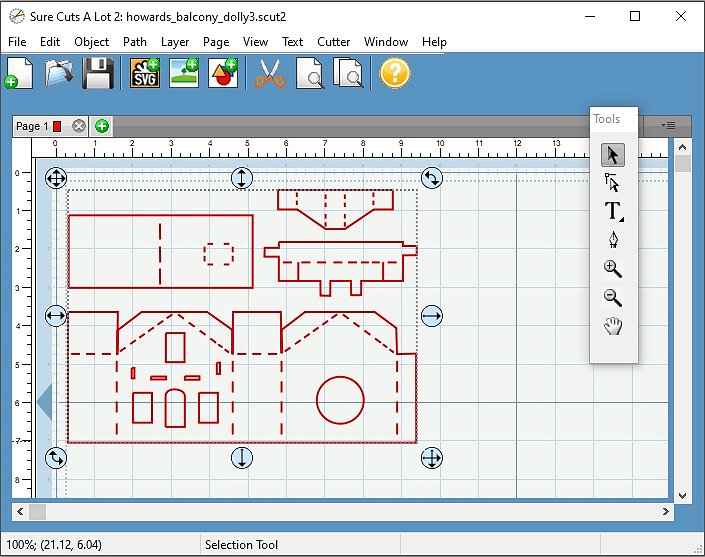Viewport: 705px width, 557px height.
Task: Open the page tab bar options menu
Action: point(669,126)
